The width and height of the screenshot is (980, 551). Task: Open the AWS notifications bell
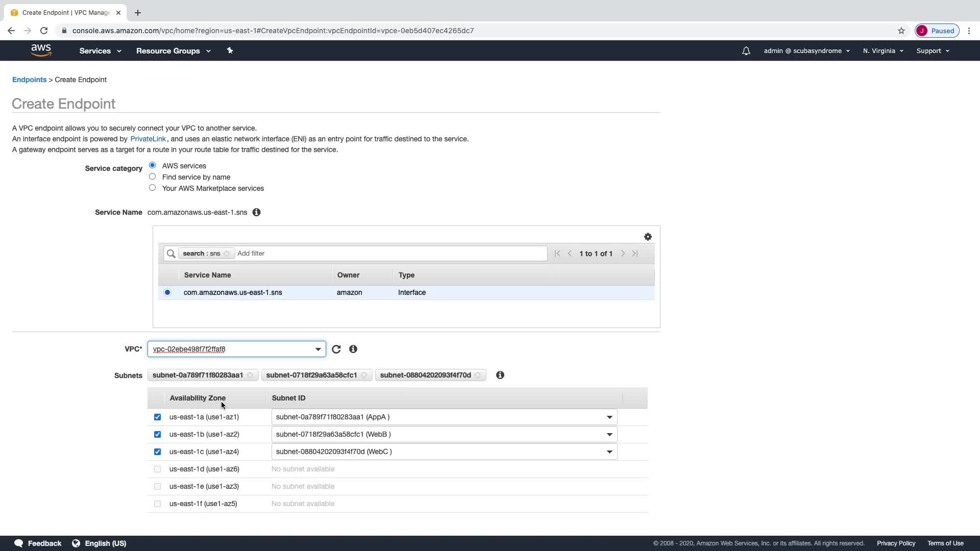click(746, 51)
